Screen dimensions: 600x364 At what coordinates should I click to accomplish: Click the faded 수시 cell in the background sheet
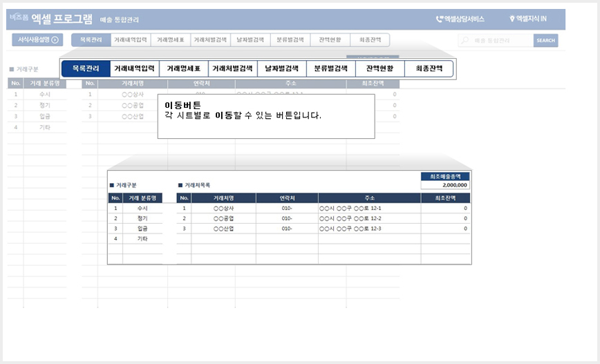[45, 95]
